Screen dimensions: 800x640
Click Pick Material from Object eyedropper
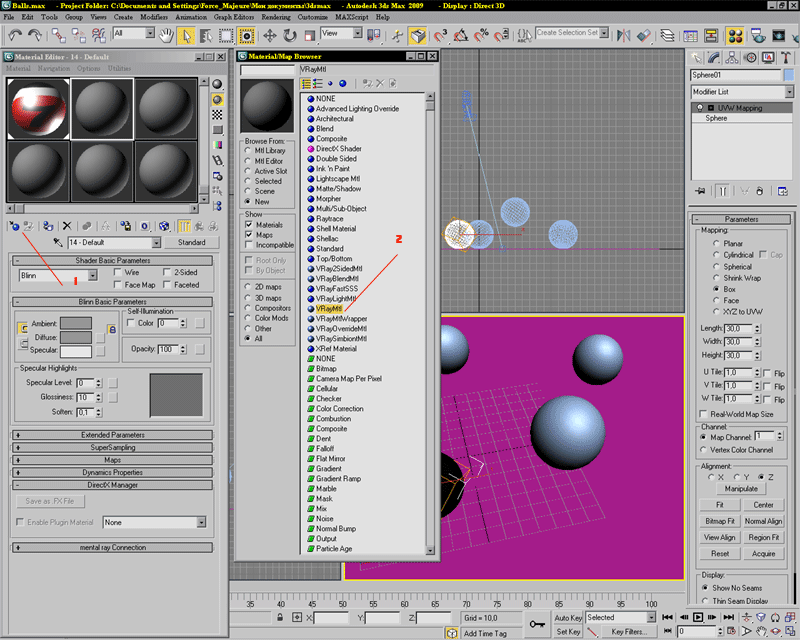click(58, 242)
